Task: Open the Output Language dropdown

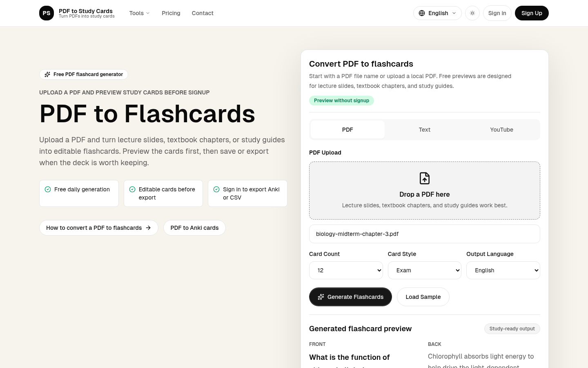Action: pos(503,270)
